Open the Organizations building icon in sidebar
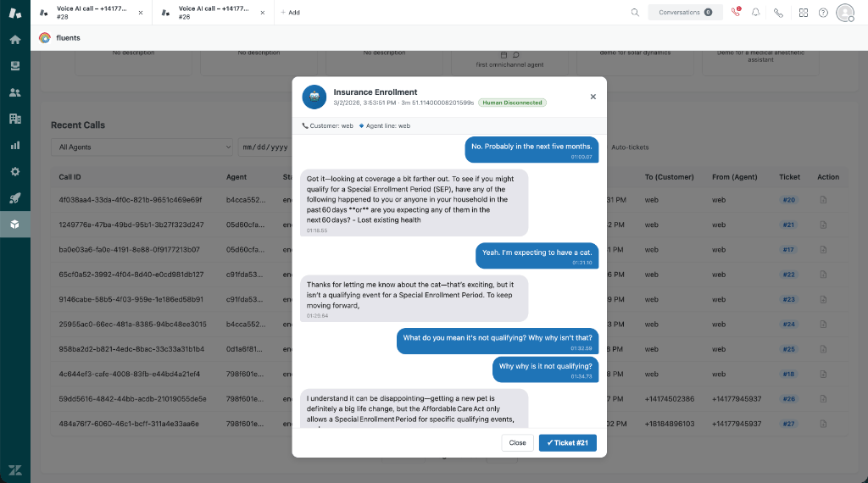The image size is (868, 483). click(x=15, y=119)
